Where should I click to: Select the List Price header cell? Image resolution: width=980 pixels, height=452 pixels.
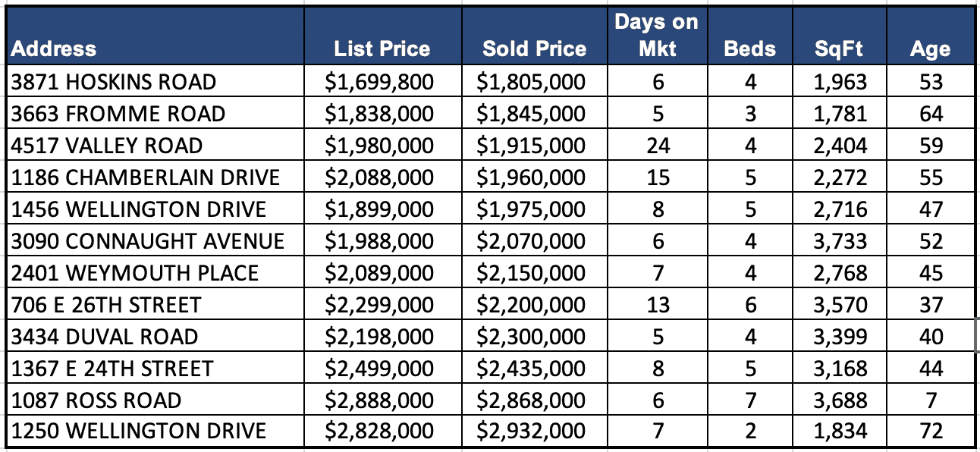point(382,49)
